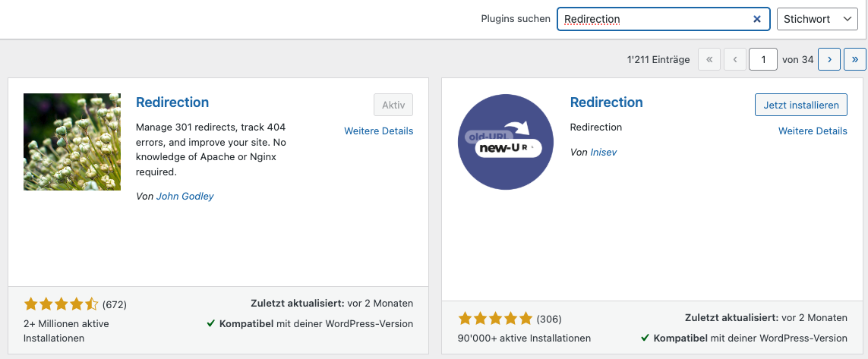Open the author link John Godley
The image size is (868, 359).
point(185,196)
